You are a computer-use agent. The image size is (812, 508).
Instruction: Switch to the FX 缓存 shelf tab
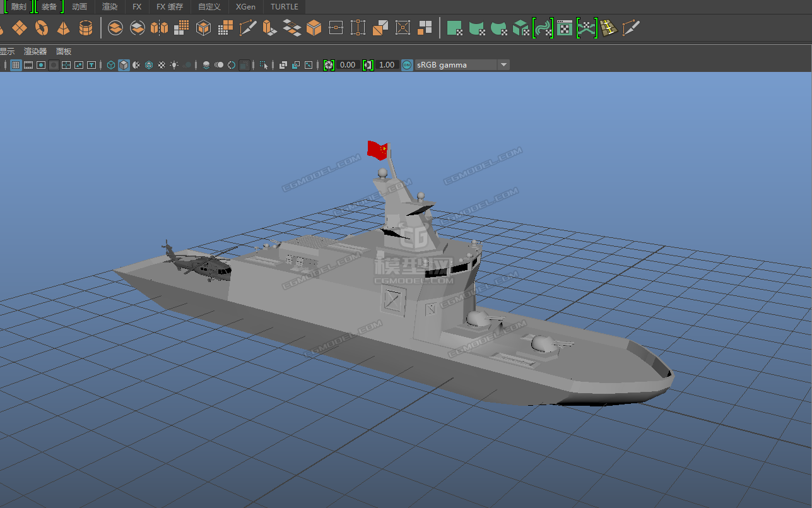coord(170,7)
